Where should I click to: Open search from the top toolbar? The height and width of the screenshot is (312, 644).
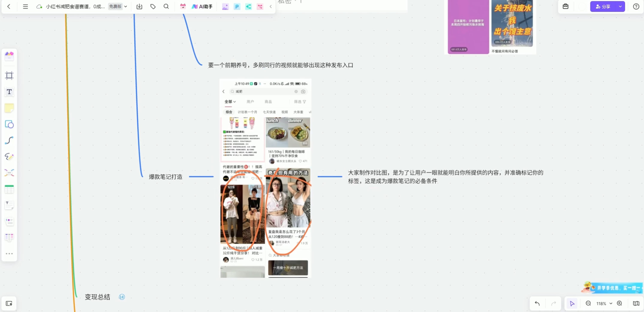click(x=166, y=6)
